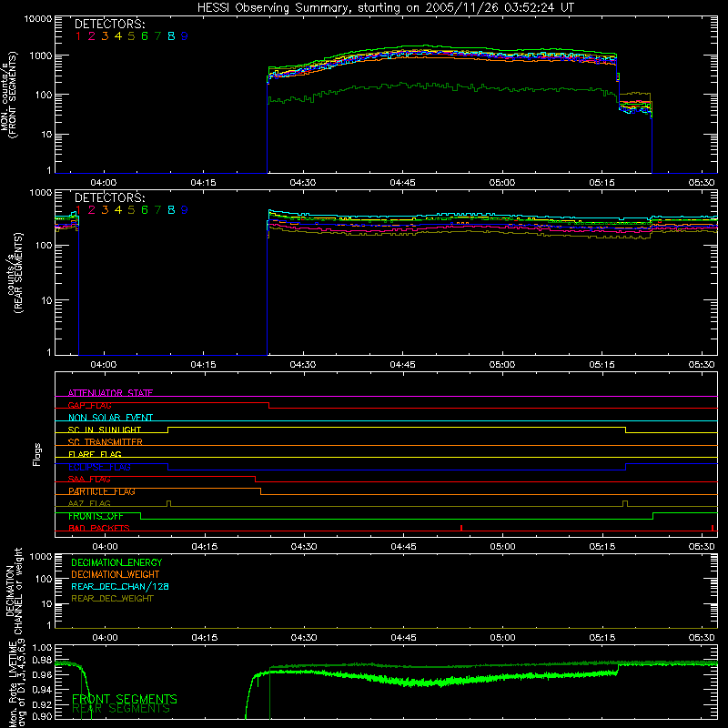The width and height of the screenshot is (728, 728).
Task: Select magenta detector 2 in rear segments legend
Action: [92, 210]
